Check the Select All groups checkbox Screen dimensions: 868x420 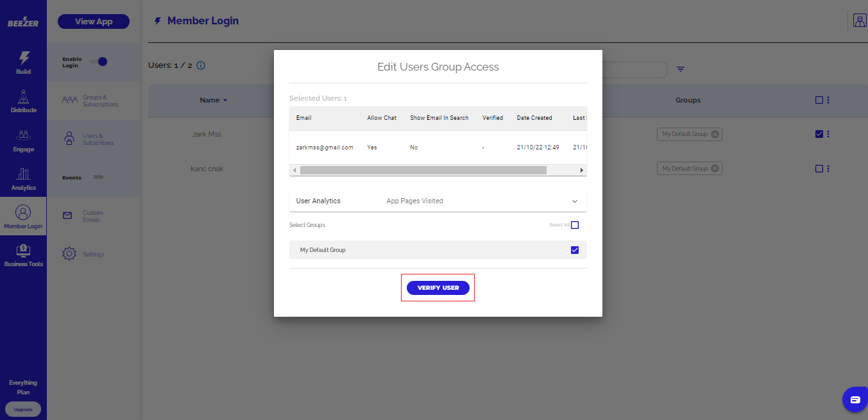(575, 225)
